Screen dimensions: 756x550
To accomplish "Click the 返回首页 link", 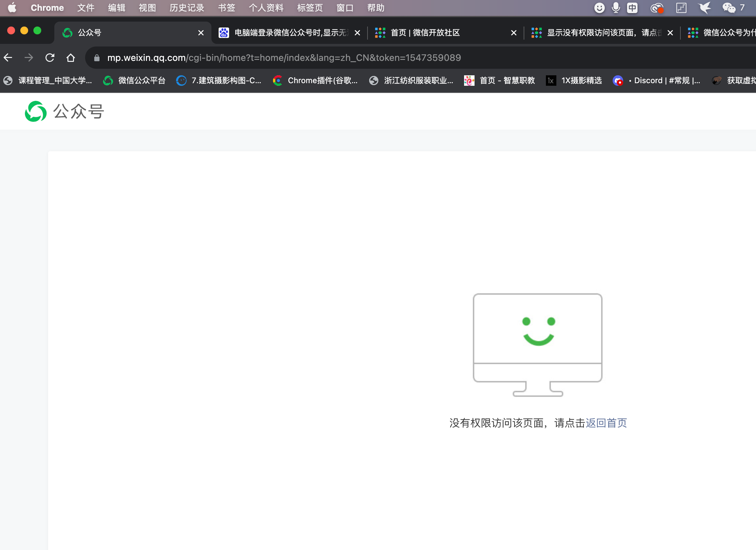I will (x=606, y=423).
